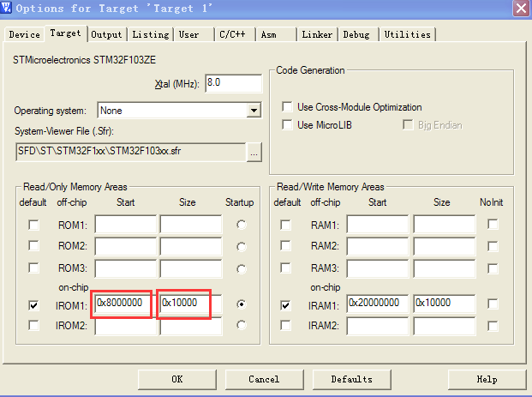Click the IROM2 Start field

pos(126,327)
